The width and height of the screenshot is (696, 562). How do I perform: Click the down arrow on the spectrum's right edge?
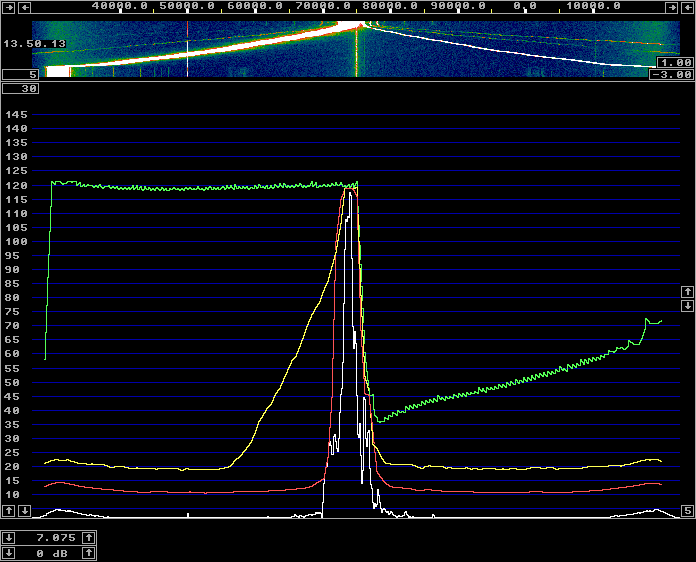688,306
